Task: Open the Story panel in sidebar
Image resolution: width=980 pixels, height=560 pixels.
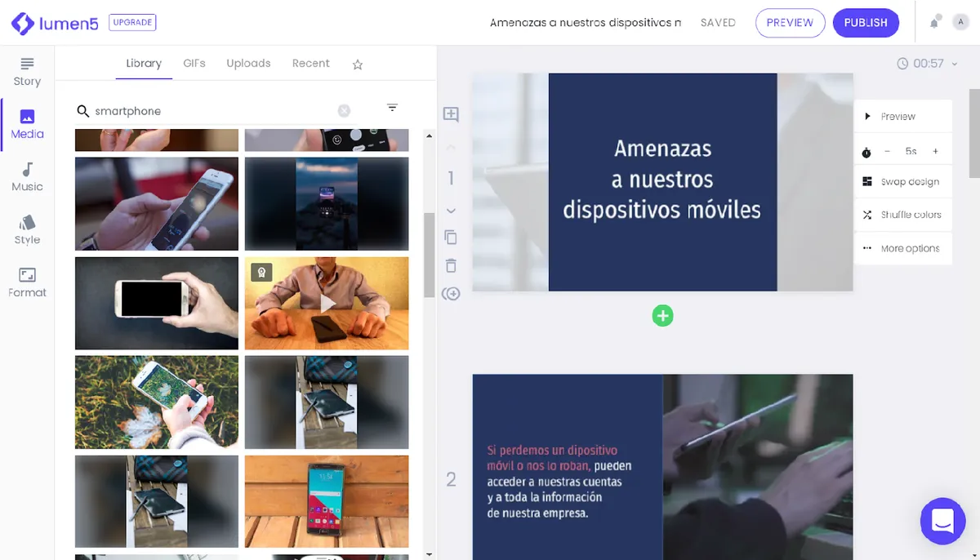Action: [27, 72]
